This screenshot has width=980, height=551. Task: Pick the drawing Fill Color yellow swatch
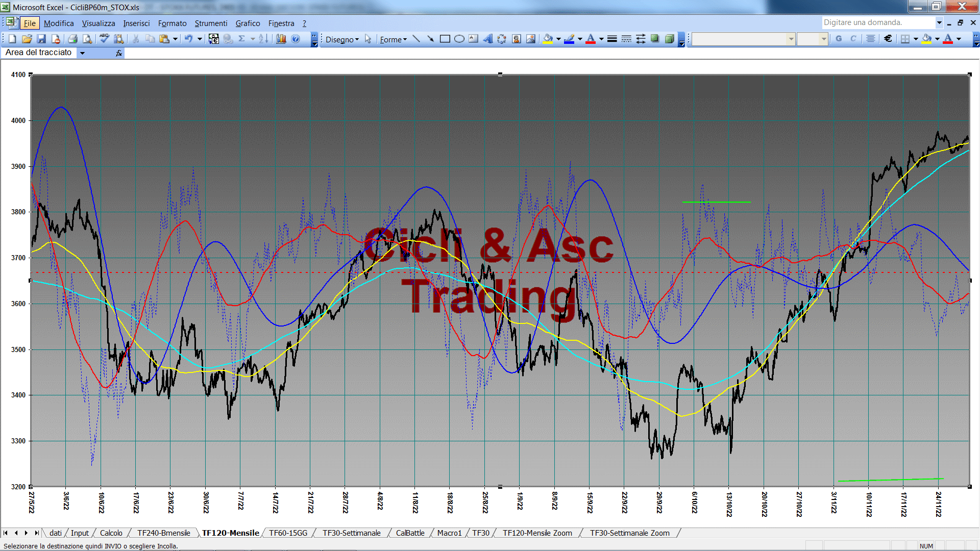coord(548,39)
